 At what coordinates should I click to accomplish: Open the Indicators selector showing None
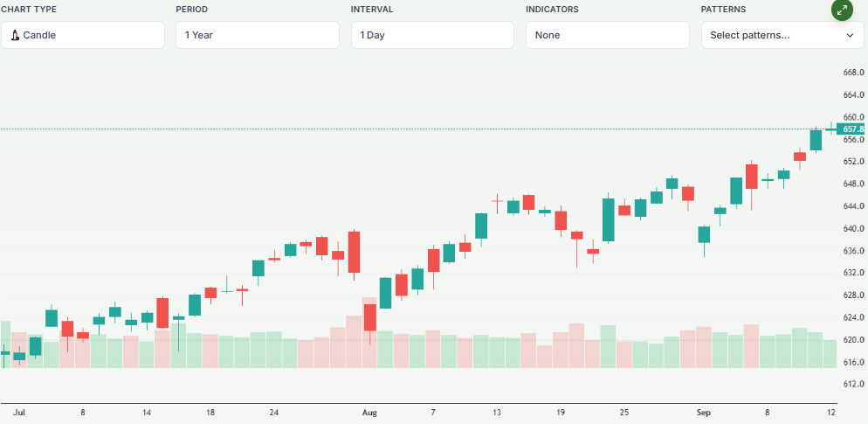click(607, 35)
